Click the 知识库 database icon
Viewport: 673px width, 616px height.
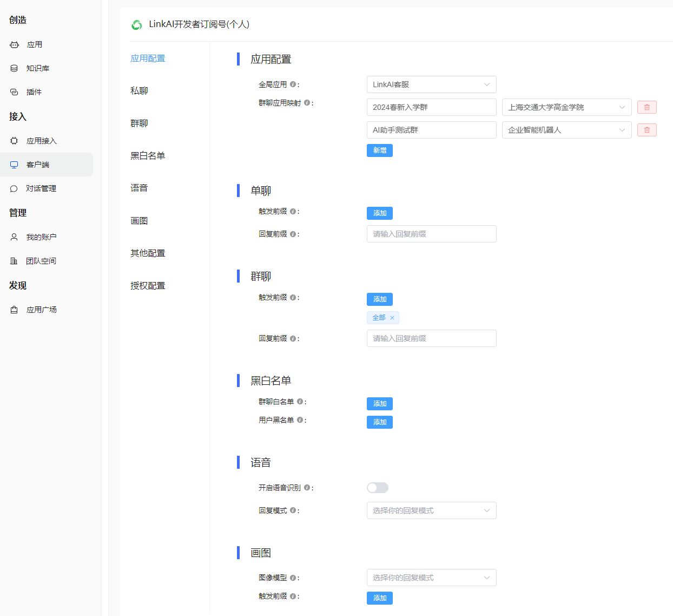(14, 68)
